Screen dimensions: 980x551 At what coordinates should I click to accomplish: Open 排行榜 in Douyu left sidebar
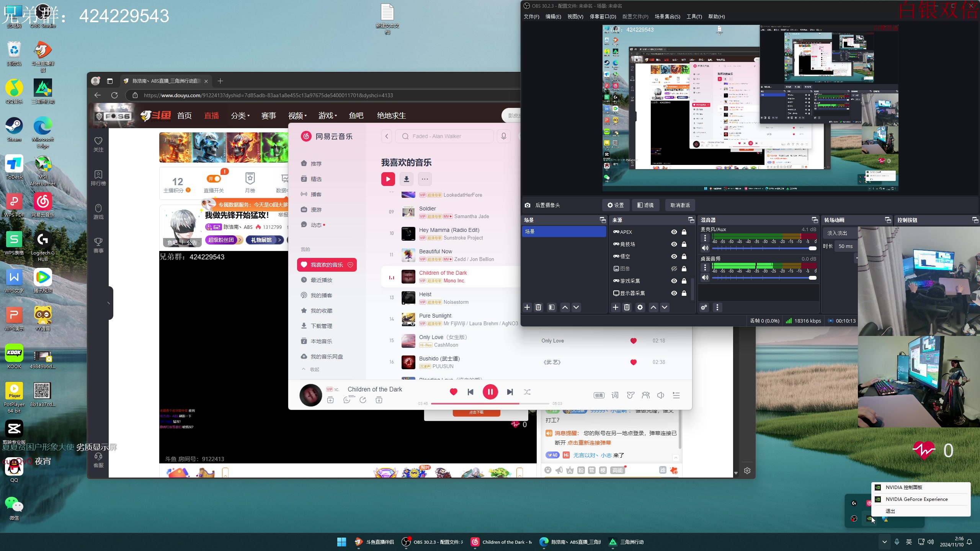98,178
